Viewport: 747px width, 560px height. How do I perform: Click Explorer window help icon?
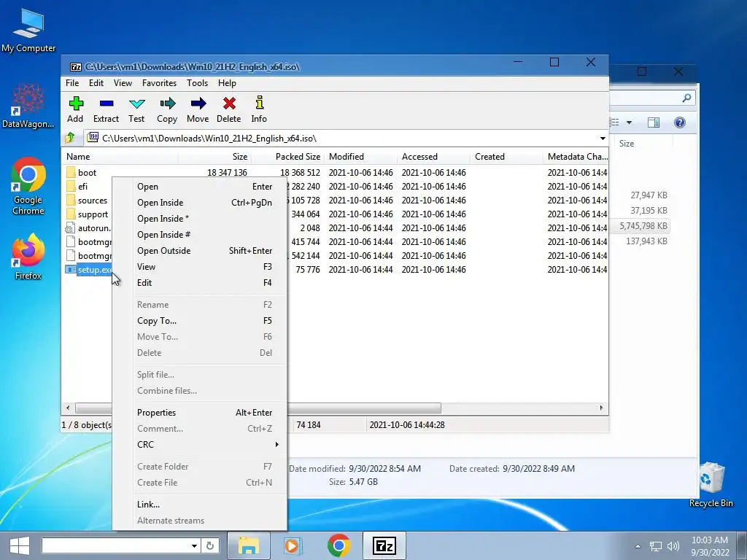tap(680, 122)
